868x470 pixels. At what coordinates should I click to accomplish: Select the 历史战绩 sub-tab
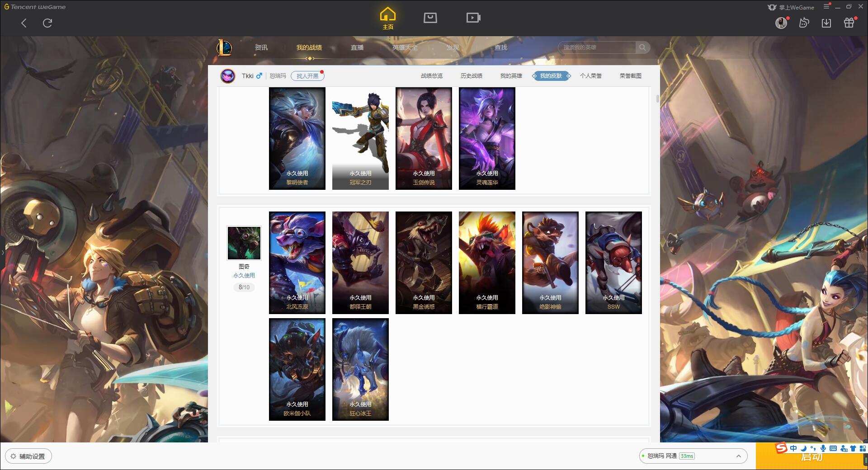pos(472,76)
